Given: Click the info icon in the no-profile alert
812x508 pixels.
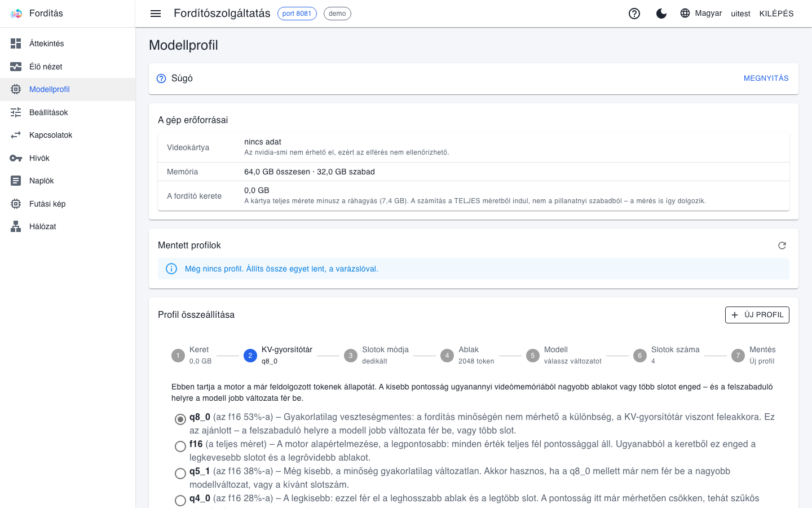Looking at the screenshot, I should click(171, 269).
